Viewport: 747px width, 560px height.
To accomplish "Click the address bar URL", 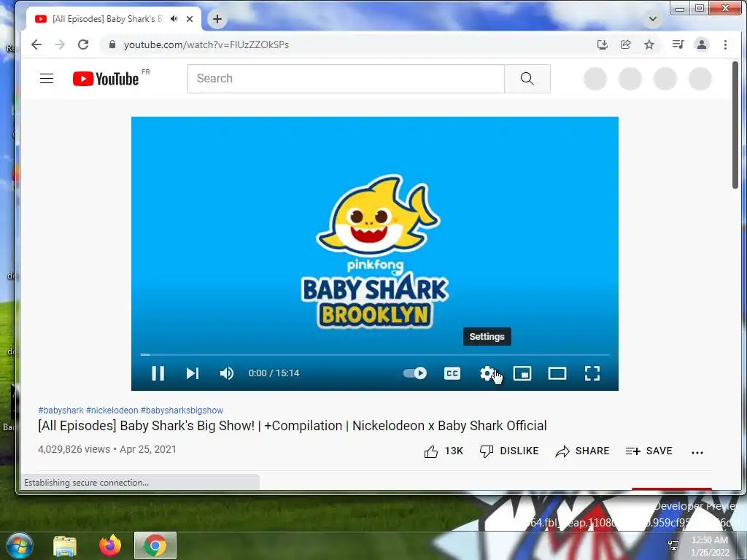I will point(206,44).
